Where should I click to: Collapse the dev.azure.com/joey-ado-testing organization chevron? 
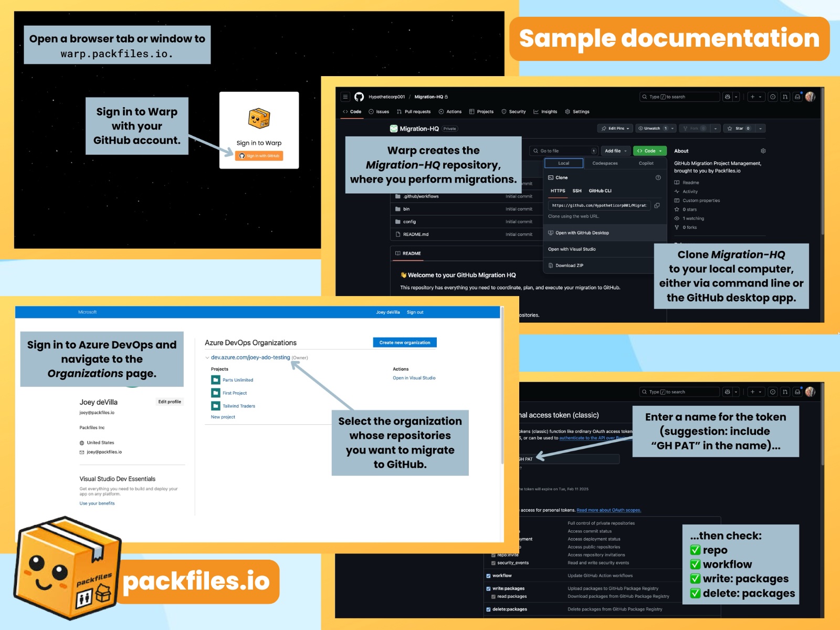point(207,358)
